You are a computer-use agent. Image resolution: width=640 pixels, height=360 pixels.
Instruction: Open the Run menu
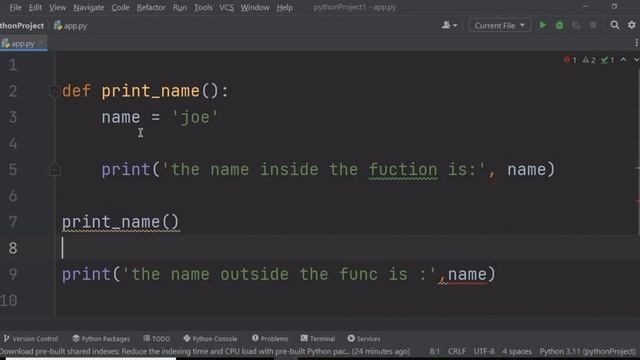click(180, 7)
